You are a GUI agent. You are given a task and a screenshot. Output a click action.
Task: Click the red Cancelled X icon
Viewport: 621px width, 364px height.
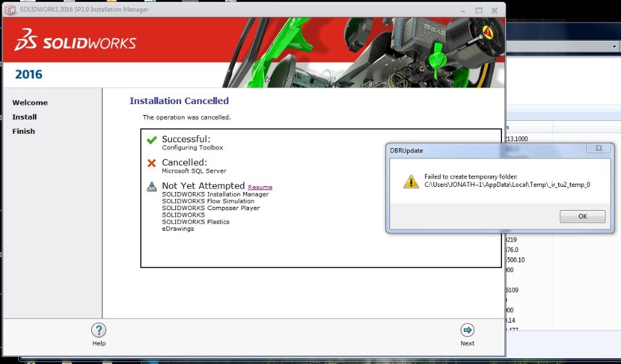[x=151, y=163]
